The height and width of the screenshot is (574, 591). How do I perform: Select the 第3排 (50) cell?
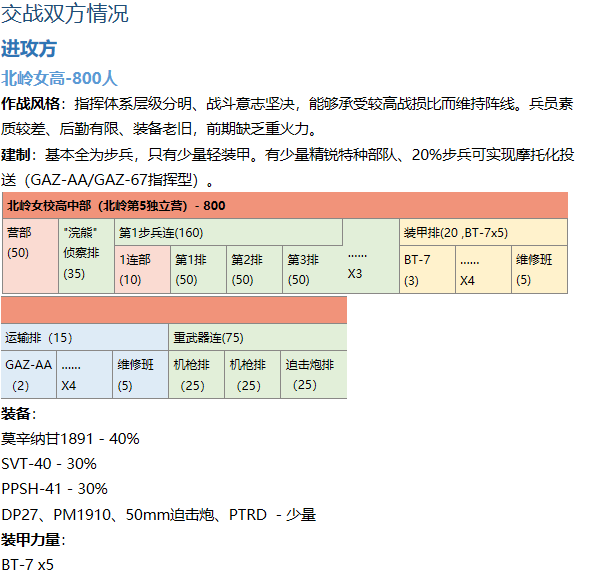click(311, 269)
